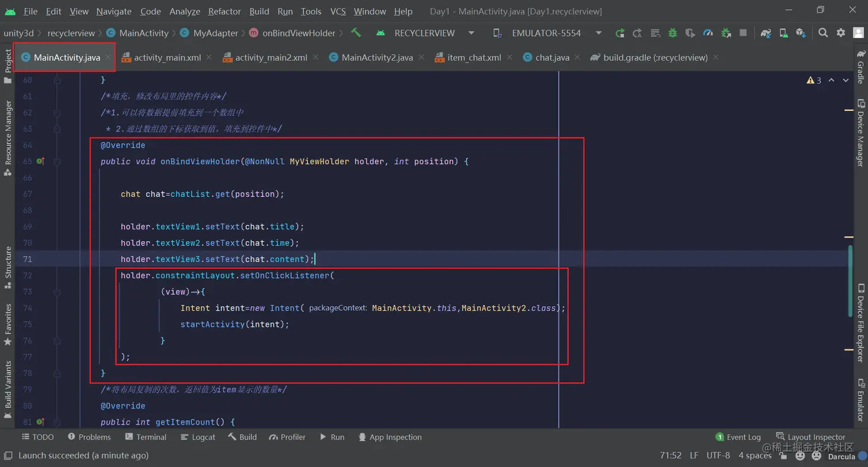Switch to the build.gradle (:recyclerview) tab

[x=655, y=57]
